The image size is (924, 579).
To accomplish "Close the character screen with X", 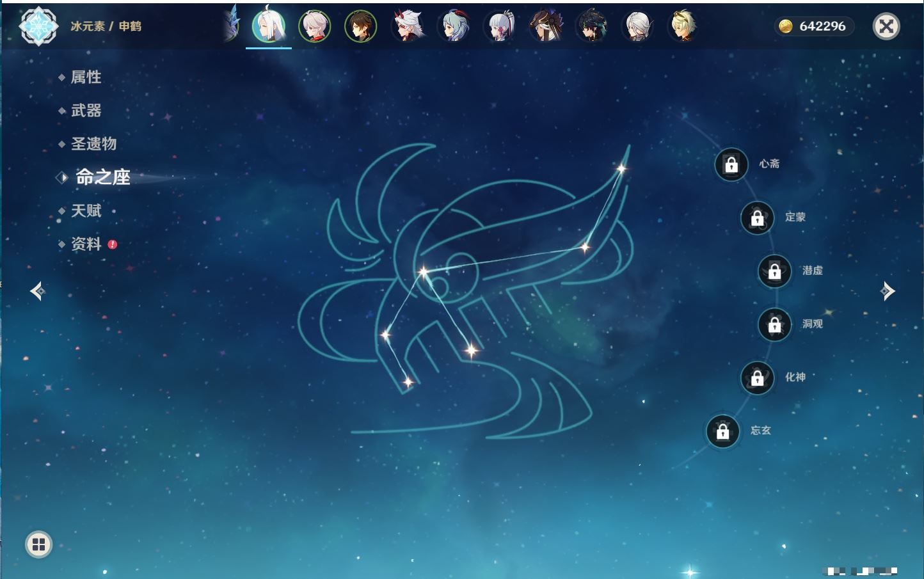I will point(886,26).
